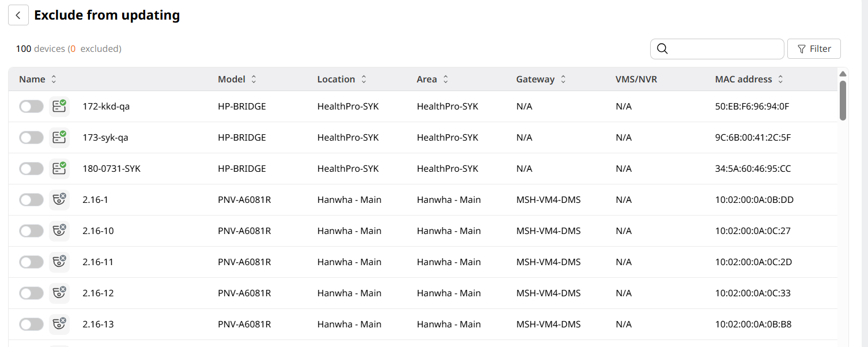Click the vertical scrollbar thumb

click(843, 100)
